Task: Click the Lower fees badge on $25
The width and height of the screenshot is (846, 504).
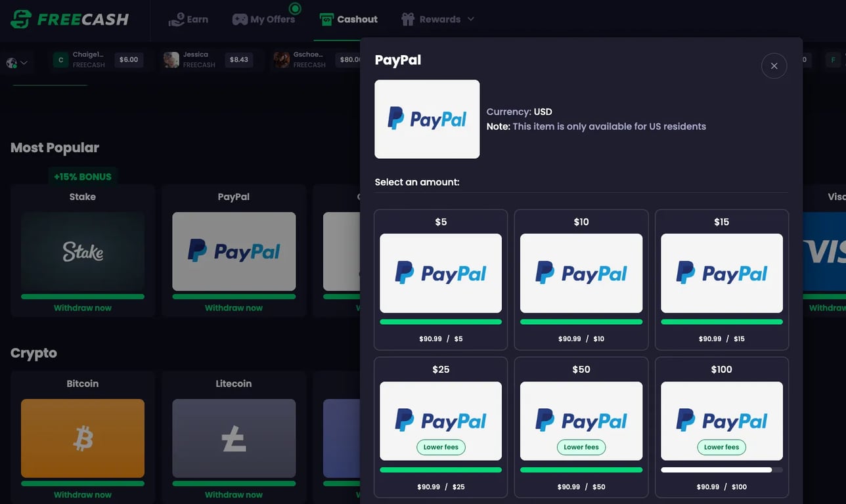Action: (x=441, y=447)
